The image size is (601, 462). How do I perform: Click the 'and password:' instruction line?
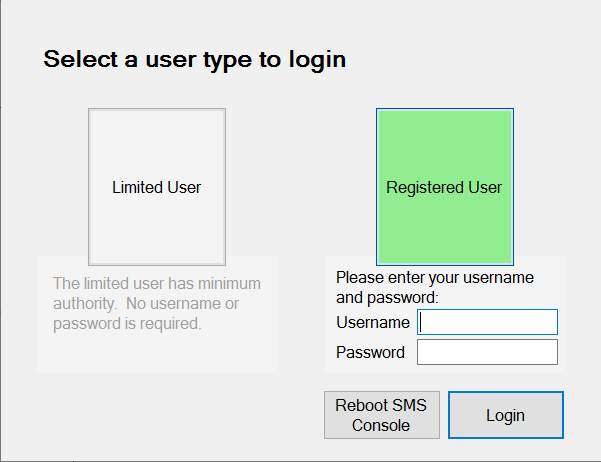coord(387,298)
